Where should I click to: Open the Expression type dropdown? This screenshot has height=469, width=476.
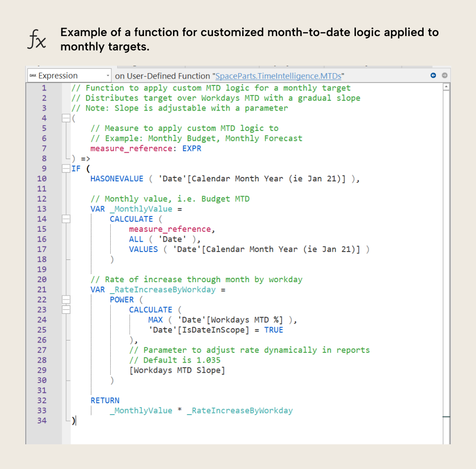tap(107, 75)
